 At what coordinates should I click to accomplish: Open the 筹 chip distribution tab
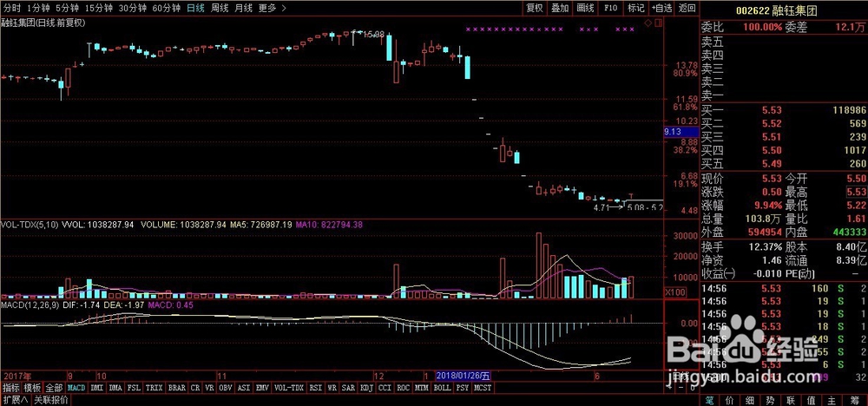tap(855, 399)
